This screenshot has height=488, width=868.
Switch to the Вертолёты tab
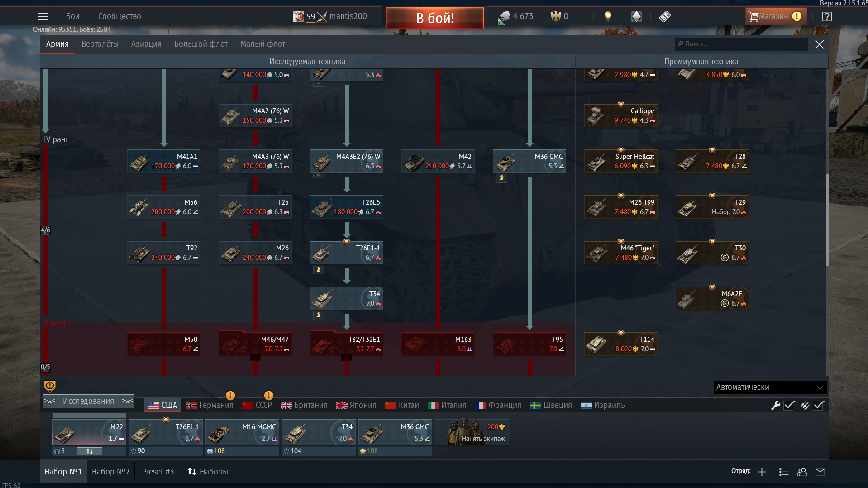[x=100, y=44]
